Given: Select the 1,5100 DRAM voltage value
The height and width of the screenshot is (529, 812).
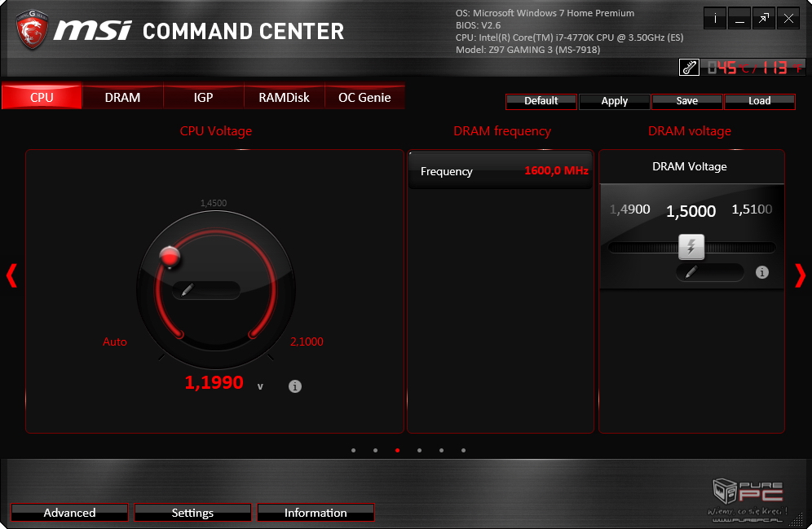Looking at the screenshot, I should (x=752, y=209).
